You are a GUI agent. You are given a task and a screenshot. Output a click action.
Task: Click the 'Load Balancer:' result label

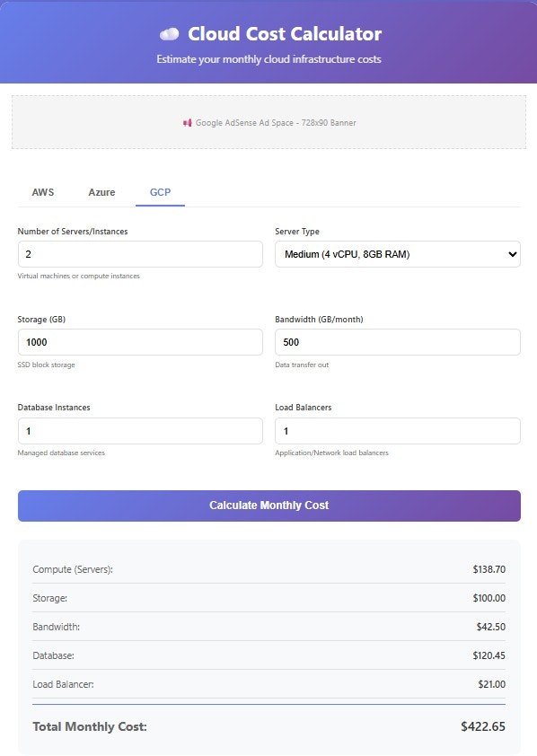coord(63,684)
